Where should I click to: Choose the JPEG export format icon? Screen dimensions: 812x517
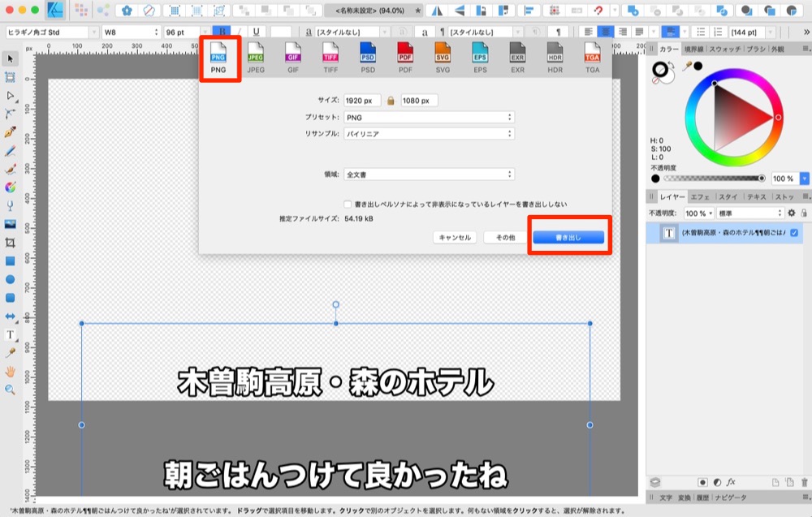click(256, 58)
